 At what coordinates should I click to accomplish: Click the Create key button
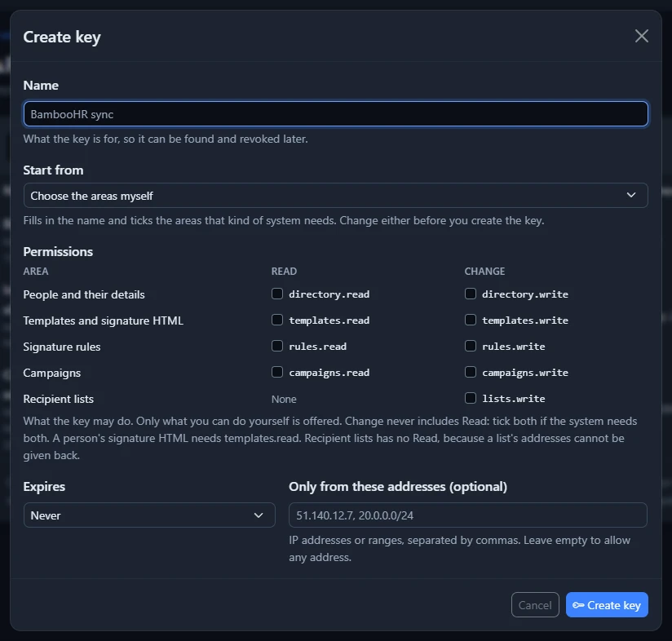pos(607,605)
